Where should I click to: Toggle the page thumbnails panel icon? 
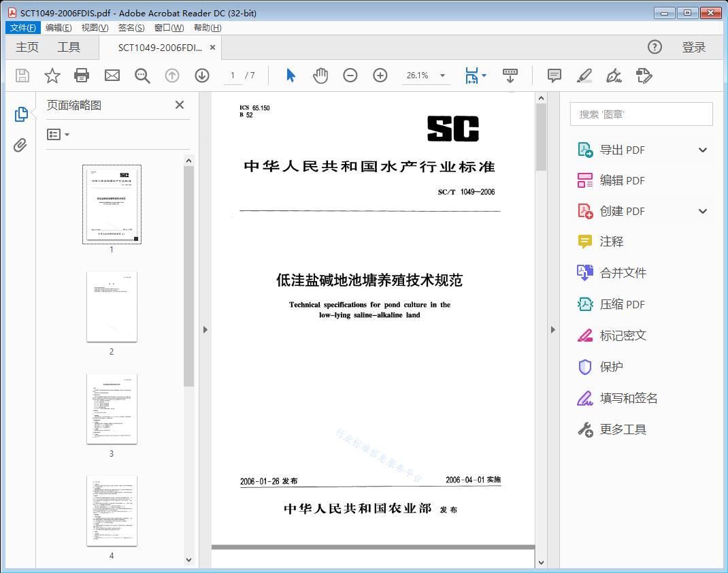click(20, 114)
